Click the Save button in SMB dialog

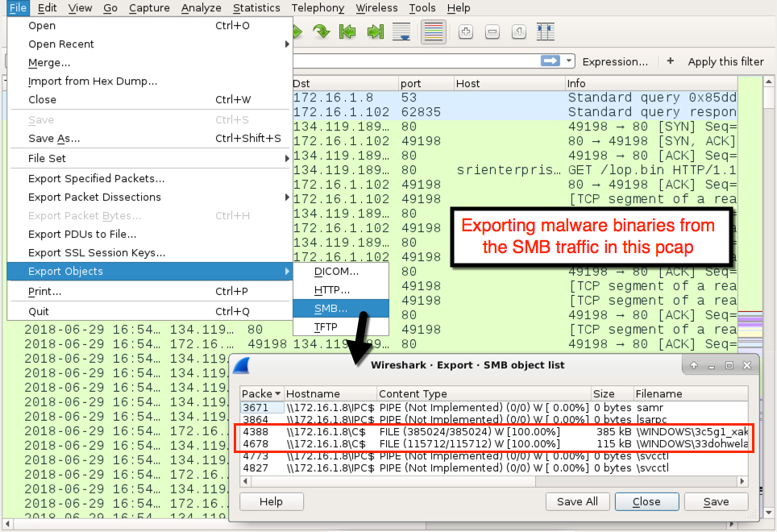[x=716, y=502]
